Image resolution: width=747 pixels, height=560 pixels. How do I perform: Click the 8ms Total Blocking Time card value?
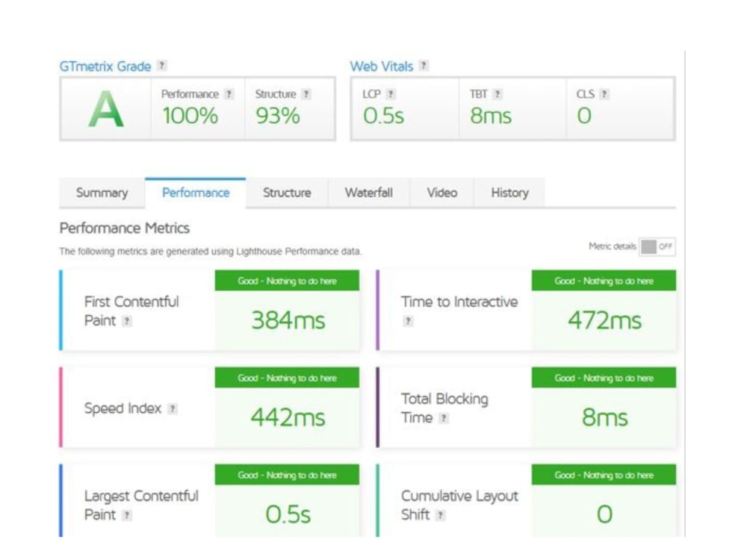click(x=604, y=417)
